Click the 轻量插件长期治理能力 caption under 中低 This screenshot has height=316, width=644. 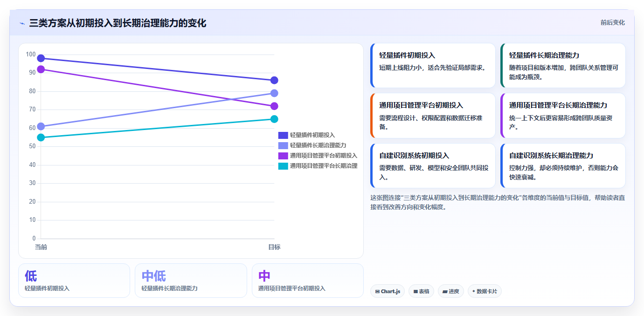pyautogui.click(x=169, y=289)
